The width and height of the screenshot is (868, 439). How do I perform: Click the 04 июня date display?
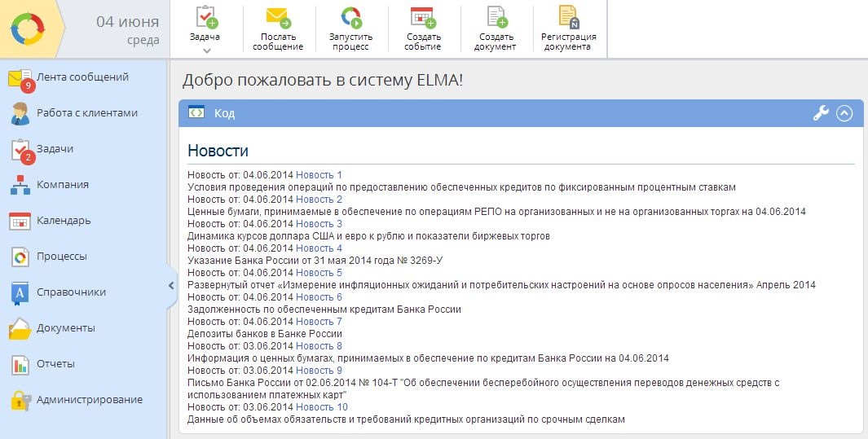coord(127,21)
